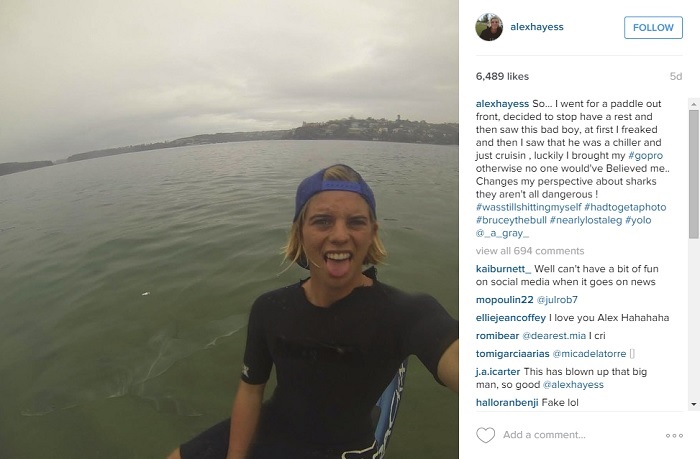
Task: Expand view all 694 comments
Action: 530,251
